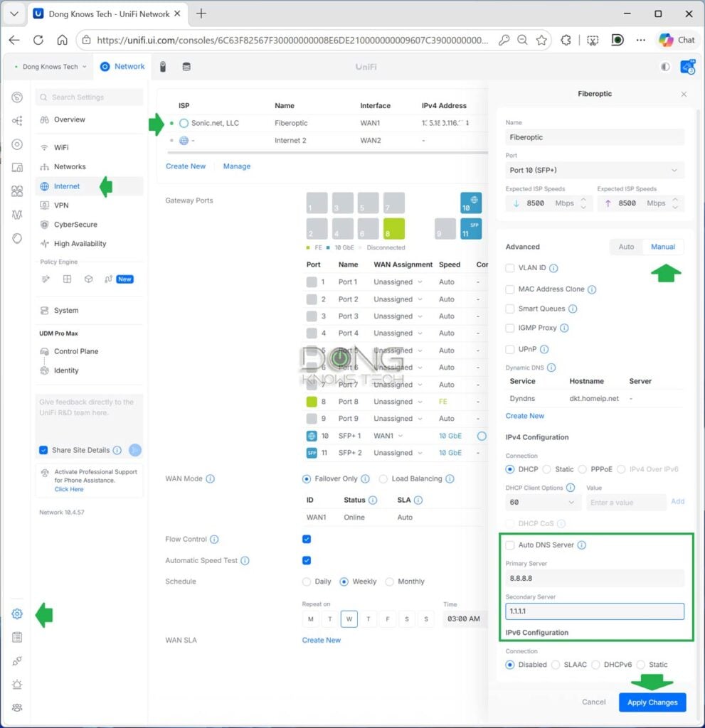The height and width of the screenshot is (728, 705).
Task: Open the Settings gear icon in left rail
Action: click(x=17, y=614)
